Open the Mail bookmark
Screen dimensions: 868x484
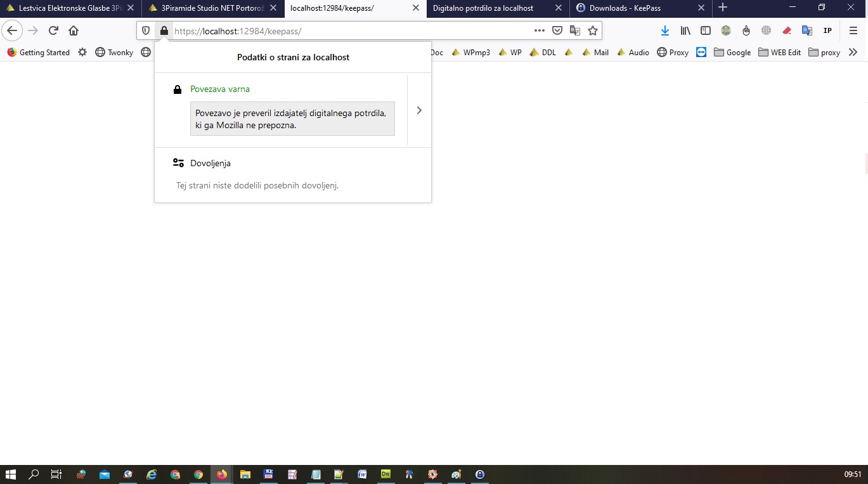[x=595, y=53]
